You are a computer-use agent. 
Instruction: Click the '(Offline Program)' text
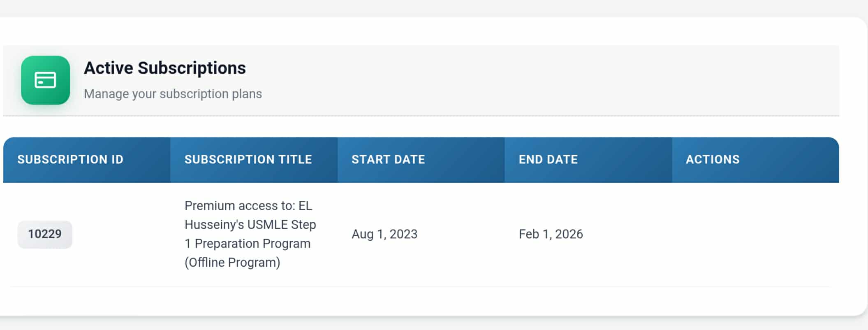coord(232,263)
